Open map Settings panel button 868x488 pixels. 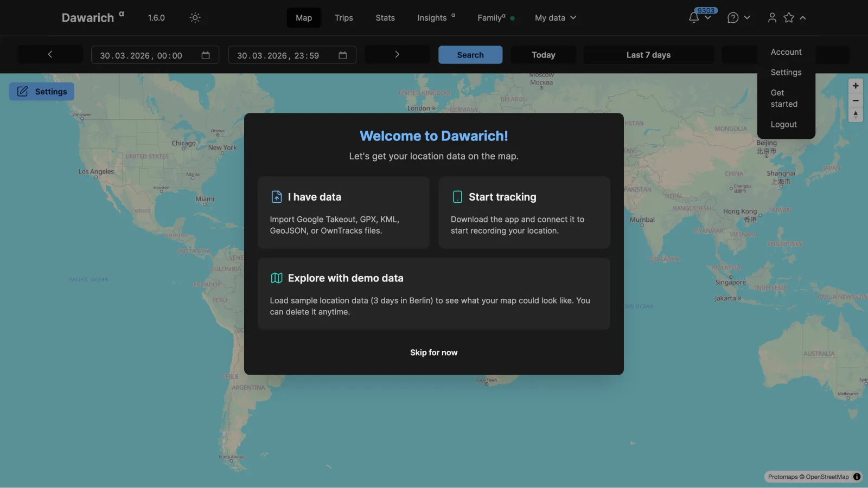(x=42, y=92)
